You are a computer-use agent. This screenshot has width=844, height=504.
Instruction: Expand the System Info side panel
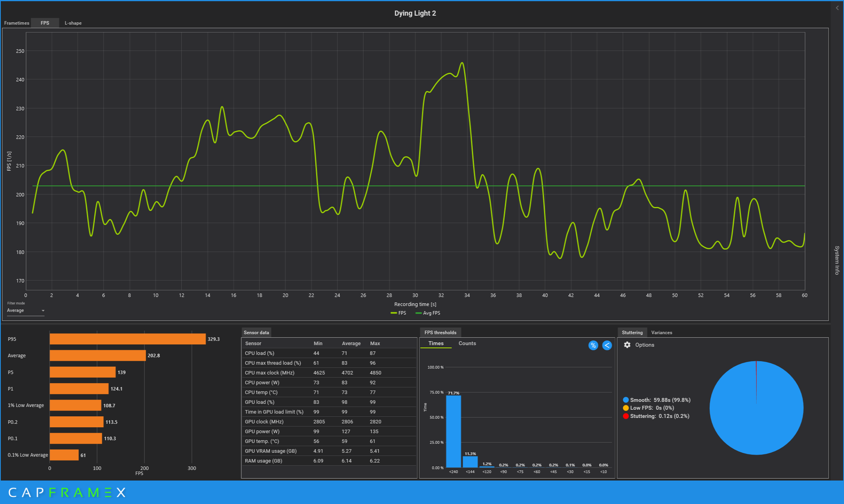point(837,260)
